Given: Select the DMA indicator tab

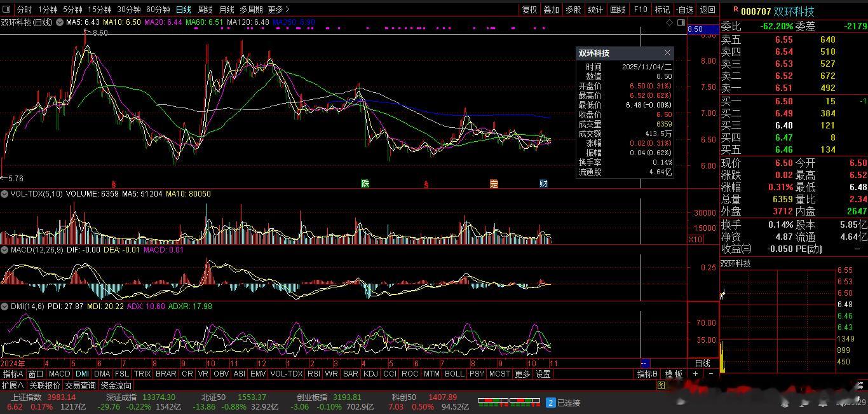Looking at the screenshot, I should 102,374.
